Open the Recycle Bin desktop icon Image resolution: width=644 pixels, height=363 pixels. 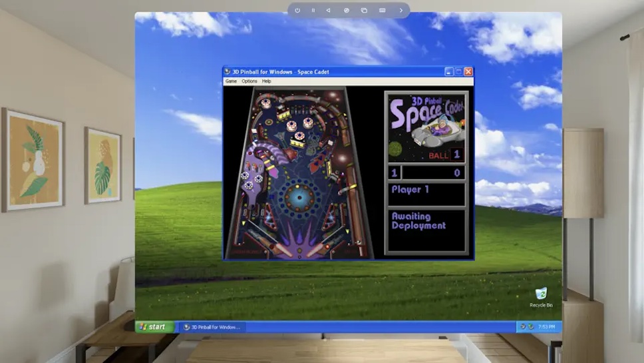pos(541,294)
